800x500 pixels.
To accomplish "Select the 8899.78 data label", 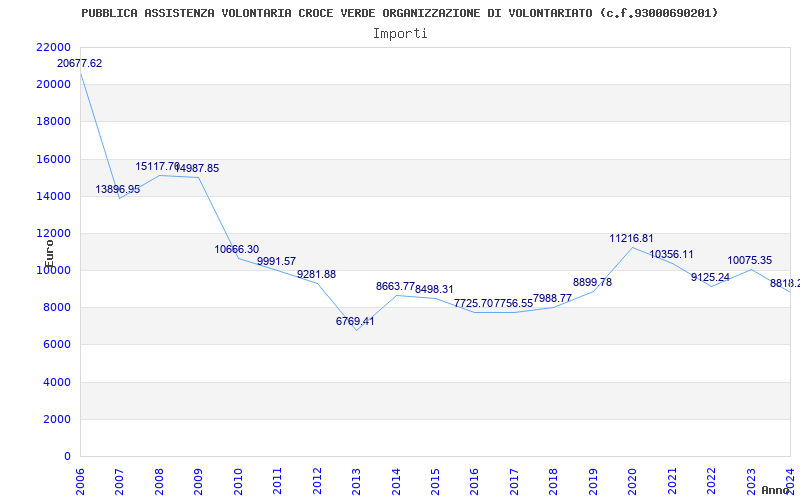I will 592,282.
